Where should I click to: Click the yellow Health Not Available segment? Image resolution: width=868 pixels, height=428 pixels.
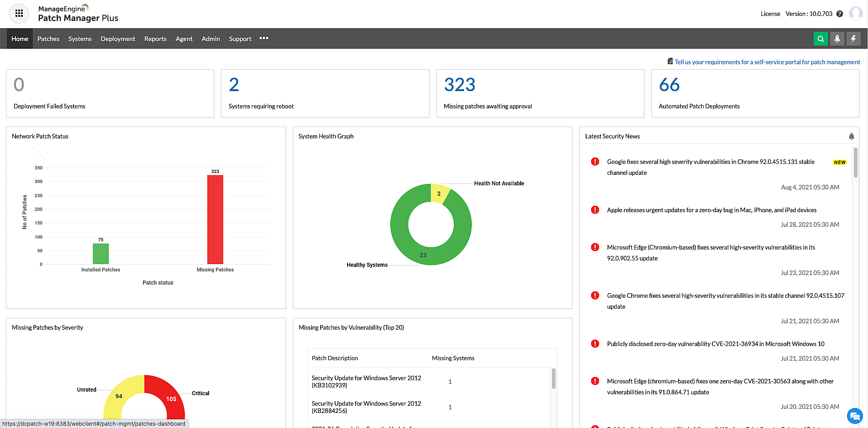(439, 193)
